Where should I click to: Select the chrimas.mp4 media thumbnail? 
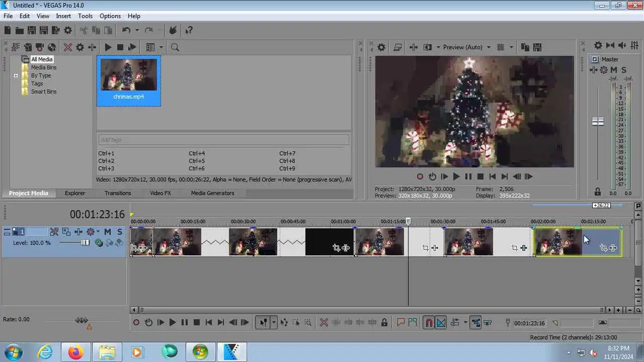[129, 81]
